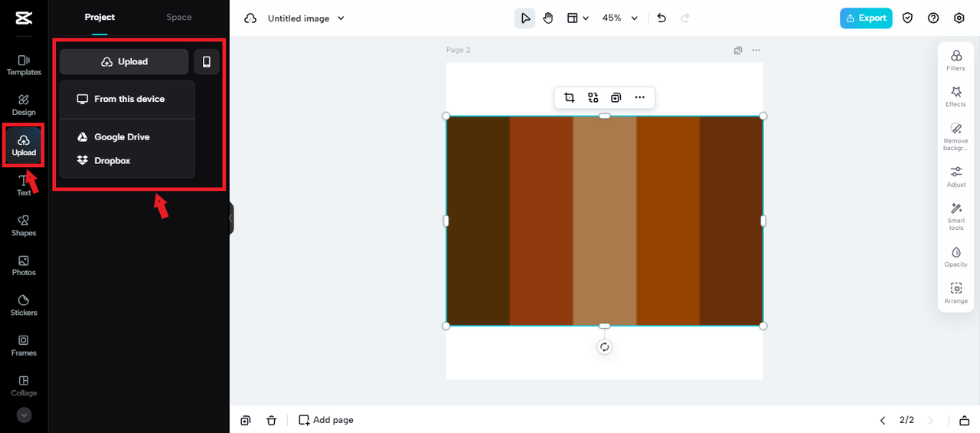Screen dimensions: 980x433
Task: Switch to the Space tab
Action: (179, 17)
